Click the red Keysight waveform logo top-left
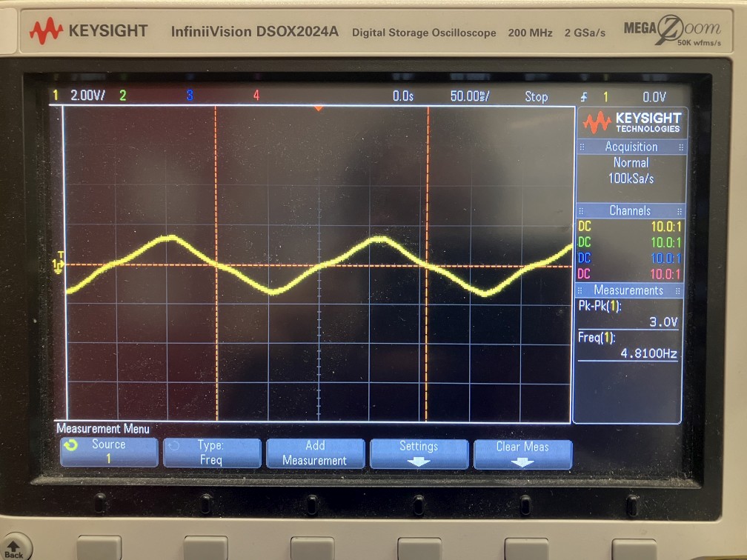747x560 pixels. point(46,31)
